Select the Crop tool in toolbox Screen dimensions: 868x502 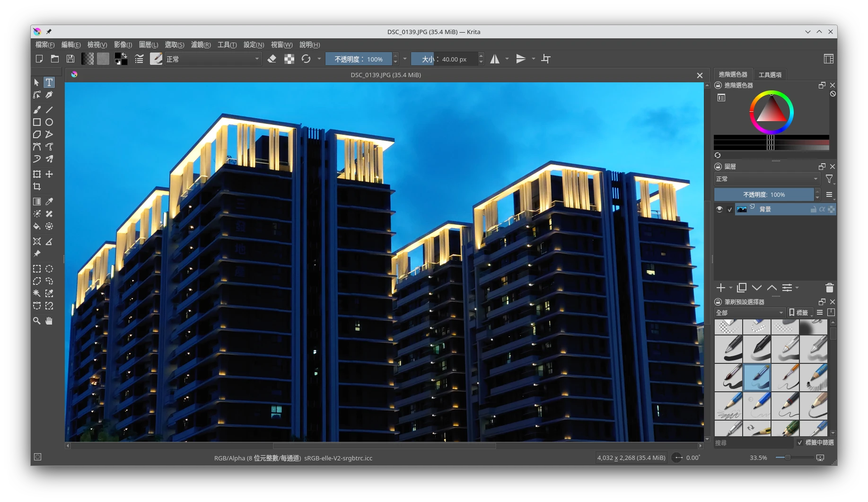[x=37, y=186]
